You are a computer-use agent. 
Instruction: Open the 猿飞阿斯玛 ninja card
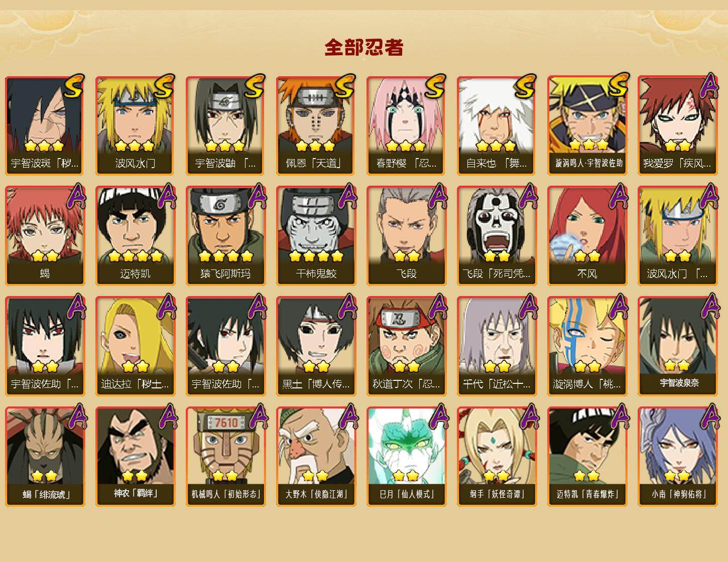pyautogui.click(x=225, y=236)
